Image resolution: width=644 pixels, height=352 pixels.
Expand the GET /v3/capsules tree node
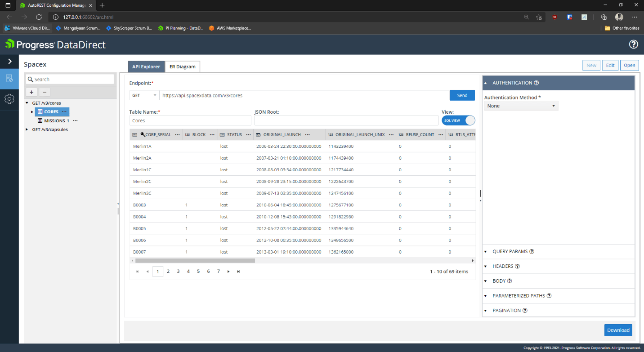click(x=27, y=129)
